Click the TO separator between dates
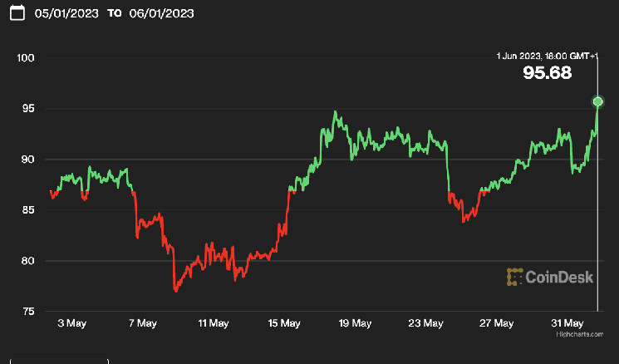 click(x=115, y=15)
